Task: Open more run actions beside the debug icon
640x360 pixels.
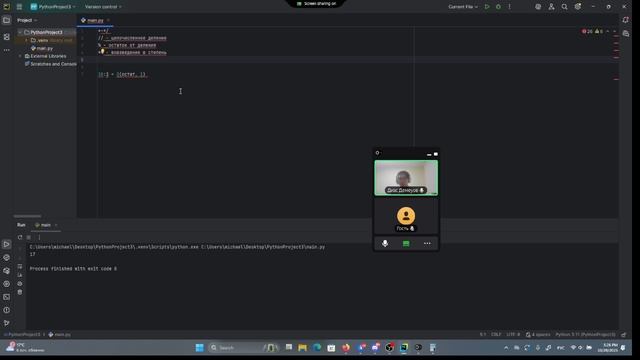Action: click(509, 7)
